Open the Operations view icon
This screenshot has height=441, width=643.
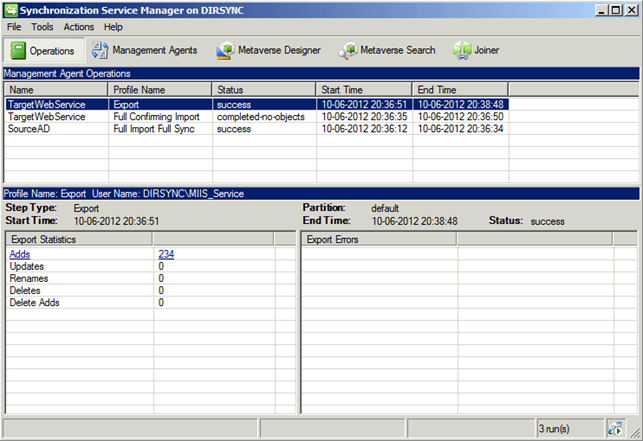pos(18,50)
